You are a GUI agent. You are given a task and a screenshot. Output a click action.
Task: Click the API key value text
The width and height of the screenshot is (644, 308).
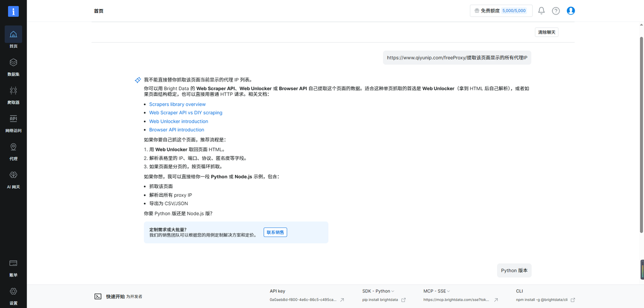pyautogui.click(x=303, y=300)
